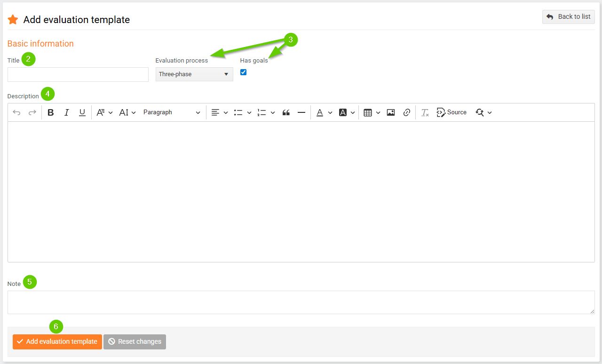The height and width of the screenshot is (364, 602).
Task: Switch the editor to Source mode
Action: click(x=452, y=112)
